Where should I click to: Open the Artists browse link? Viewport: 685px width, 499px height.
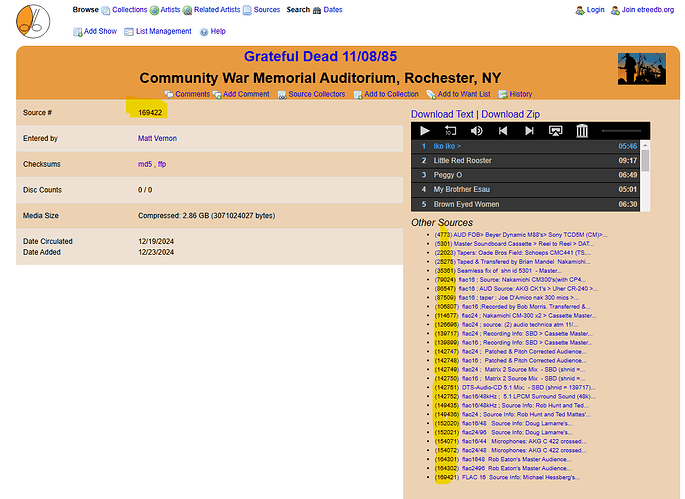point(170,10)
